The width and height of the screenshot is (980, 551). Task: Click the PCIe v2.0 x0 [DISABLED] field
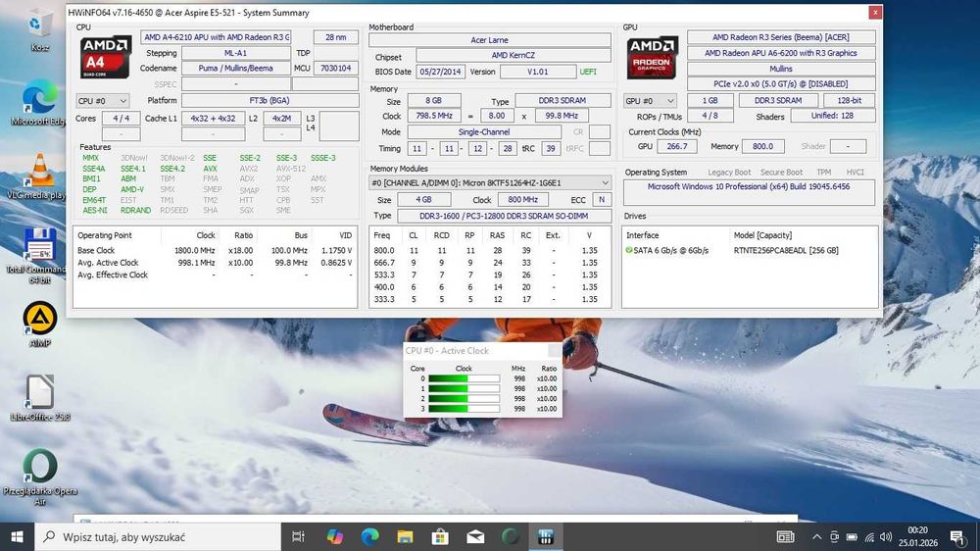781,83
